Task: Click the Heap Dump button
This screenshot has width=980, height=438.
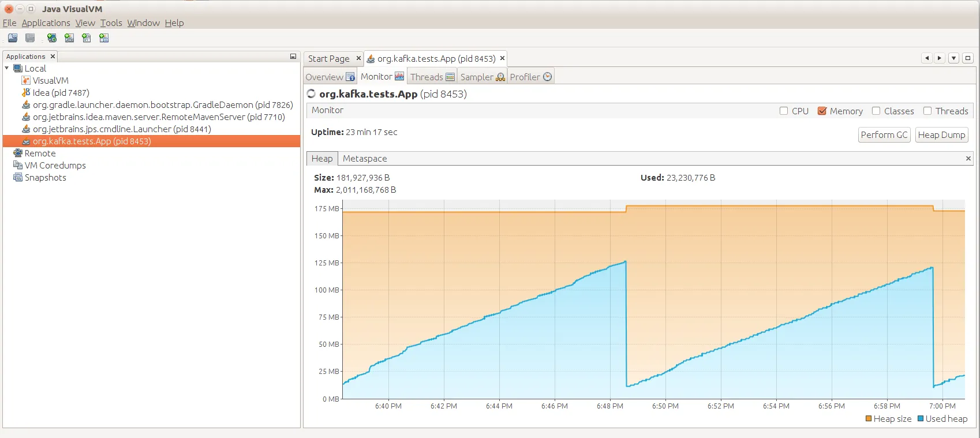Action: [941, 135]
